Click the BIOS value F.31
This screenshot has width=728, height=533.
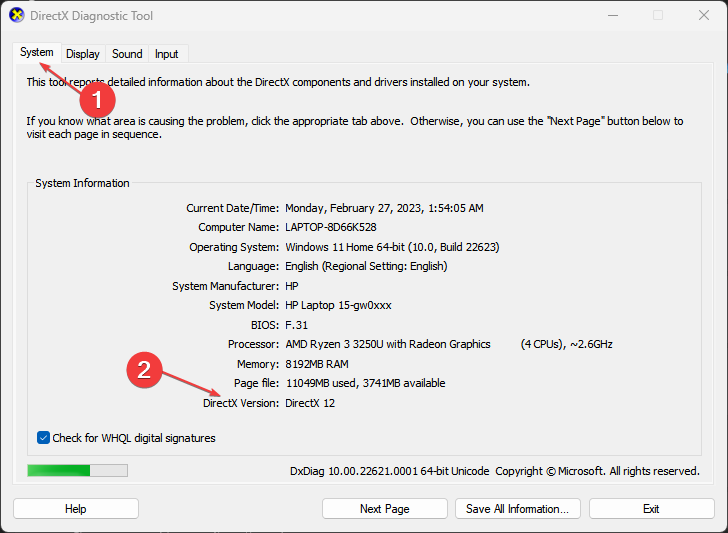pyautogui.click(x=296, y=325)
